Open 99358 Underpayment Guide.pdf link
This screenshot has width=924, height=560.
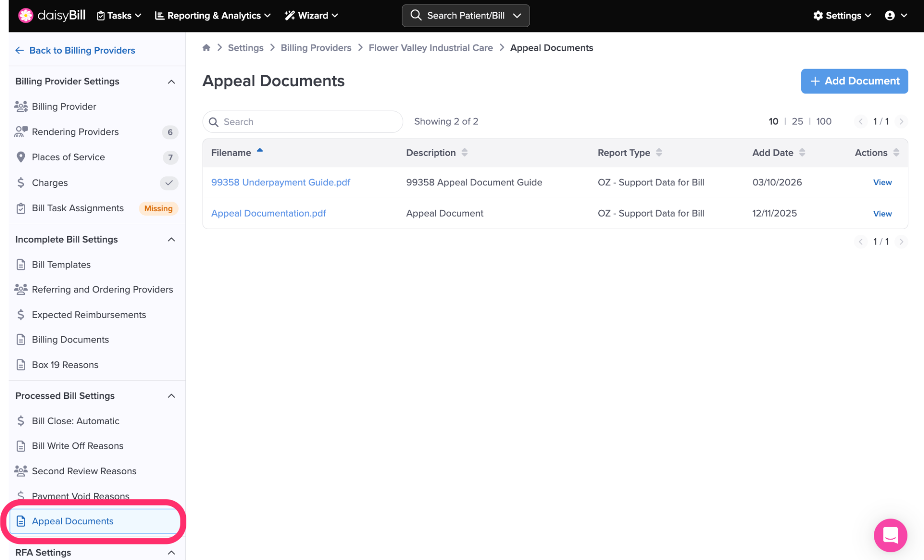click(x=280, y=182)
